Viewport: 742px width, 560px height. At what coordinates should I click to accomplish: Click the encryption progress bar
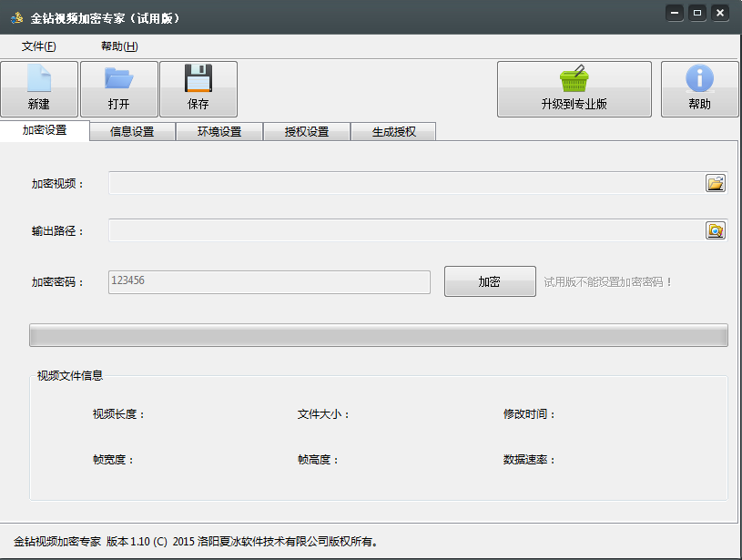378,335
